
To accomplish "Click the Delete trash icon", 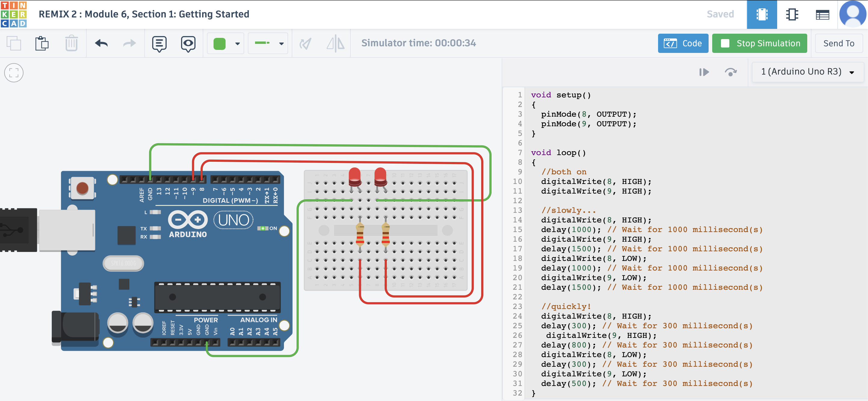I will 71,43.
